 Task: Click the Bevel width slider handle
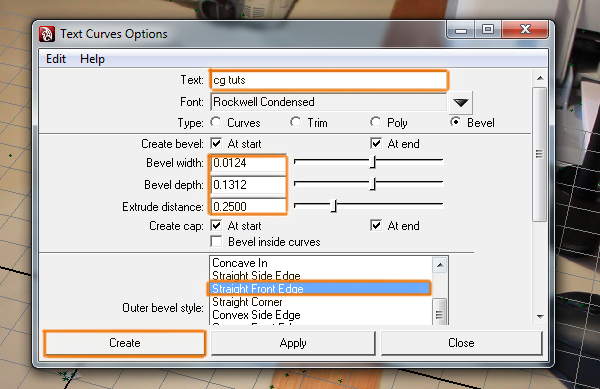coord(373,162)
